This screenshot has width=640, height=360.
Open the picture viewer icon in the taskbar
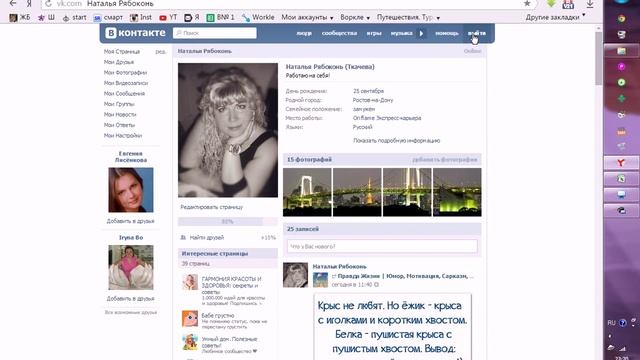[x=621, y=51]
